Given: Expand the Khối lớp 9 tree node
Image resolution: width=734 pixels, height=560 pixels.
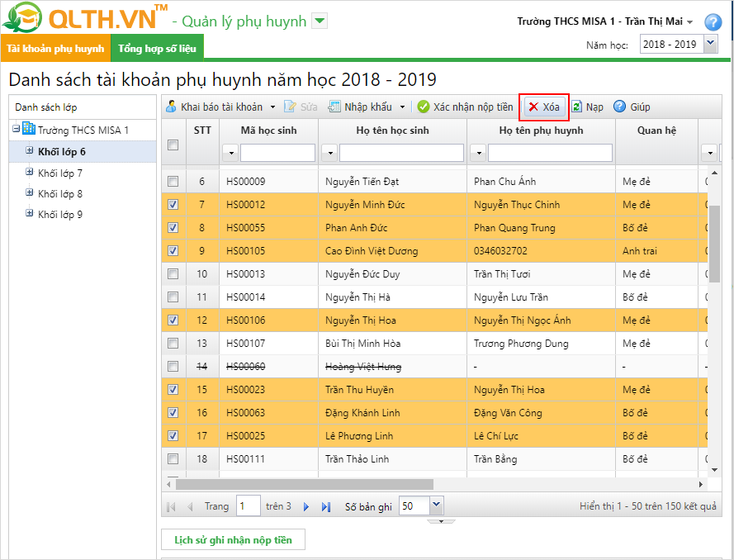Looking at the screenshot, I should point(30,213).
